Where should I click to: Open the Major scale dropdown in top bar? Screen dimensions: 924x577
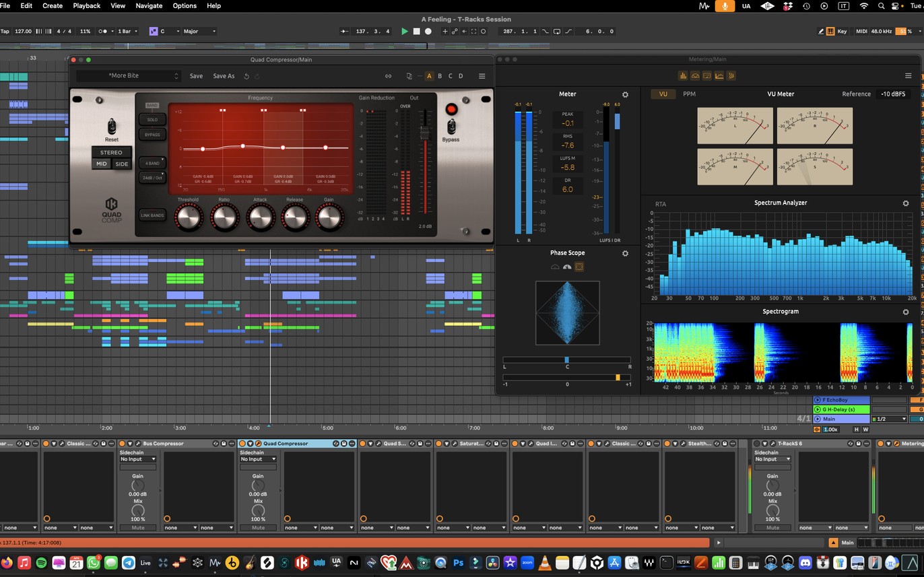pos(199,32)
